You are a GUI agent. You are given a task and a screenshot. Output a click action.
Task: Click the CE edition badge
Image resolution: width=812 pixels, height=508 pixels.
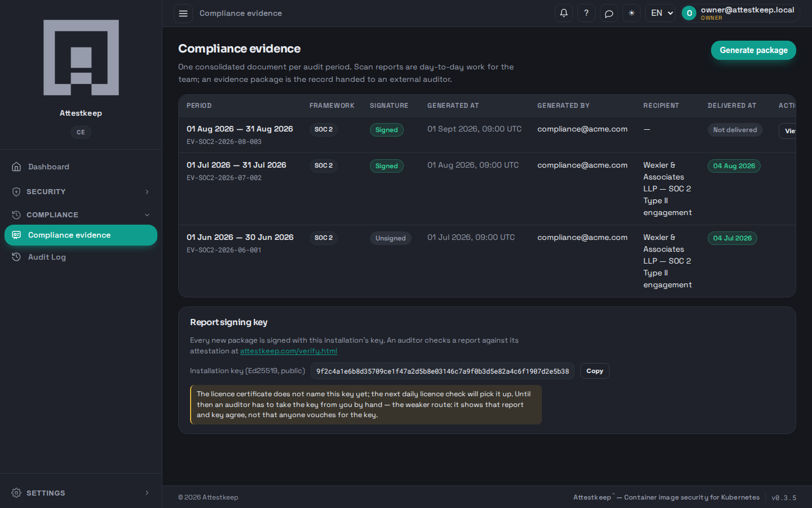tap(81, 132)
